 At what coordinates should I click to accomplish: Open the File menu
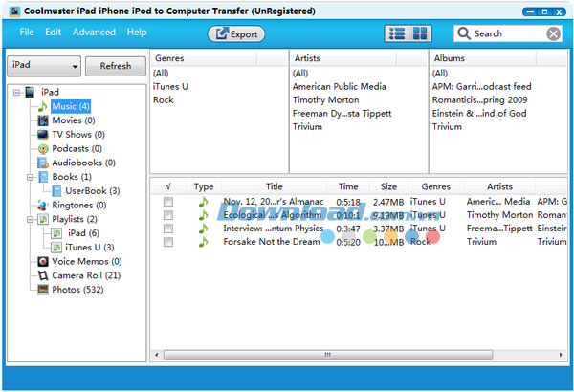point(27,32)
